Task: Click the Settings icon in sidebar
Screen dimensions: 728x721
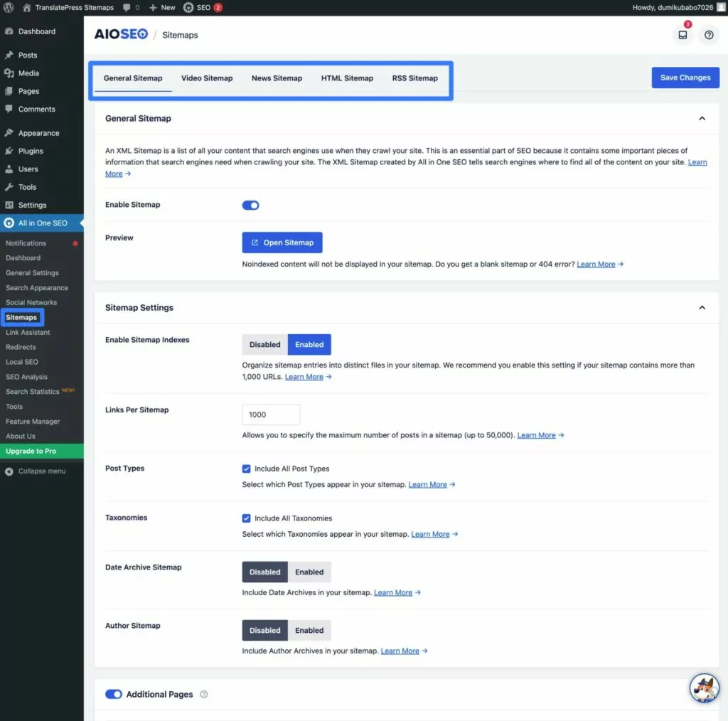Action: pos(9,205)
